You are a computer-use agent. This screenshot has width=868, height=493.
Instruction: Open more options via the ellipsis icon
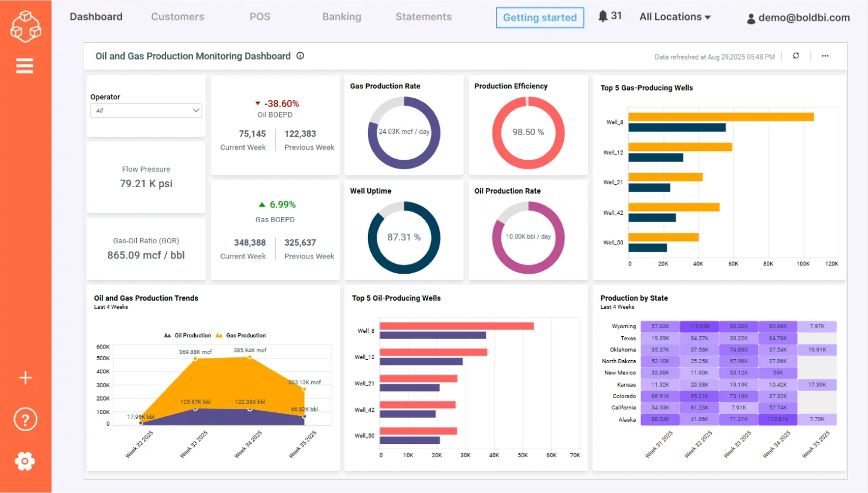click(x=825, y=56)
